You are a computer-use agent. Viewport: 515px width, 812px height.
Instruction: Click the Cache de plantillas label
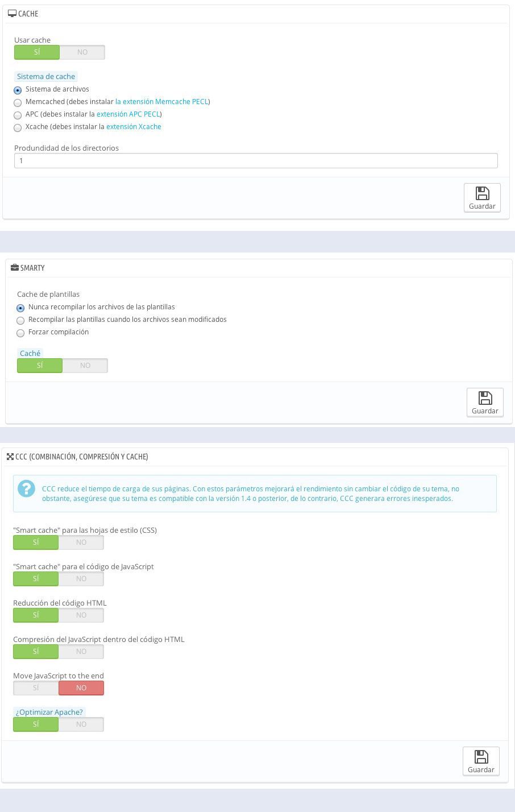click(x=48, y=295)
